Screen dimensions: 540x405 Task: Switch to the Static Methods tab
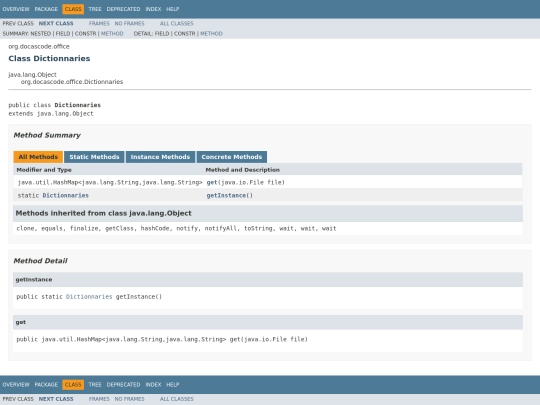pos(94,157)
